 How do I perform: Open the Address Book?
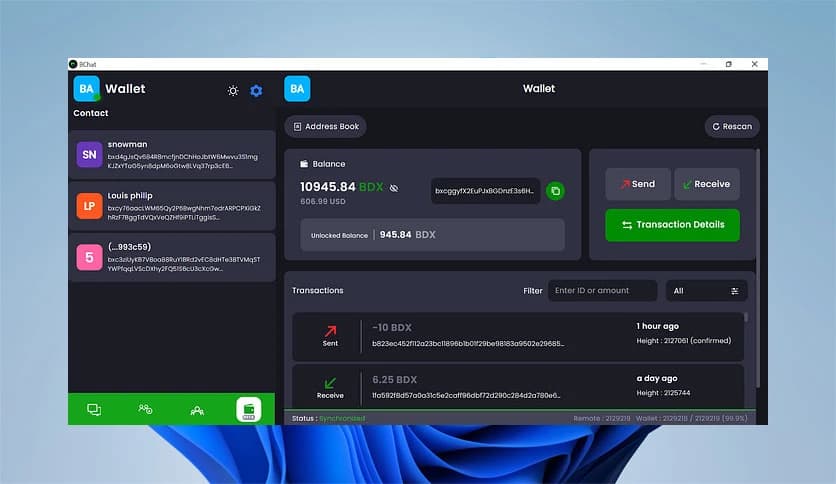326,126
